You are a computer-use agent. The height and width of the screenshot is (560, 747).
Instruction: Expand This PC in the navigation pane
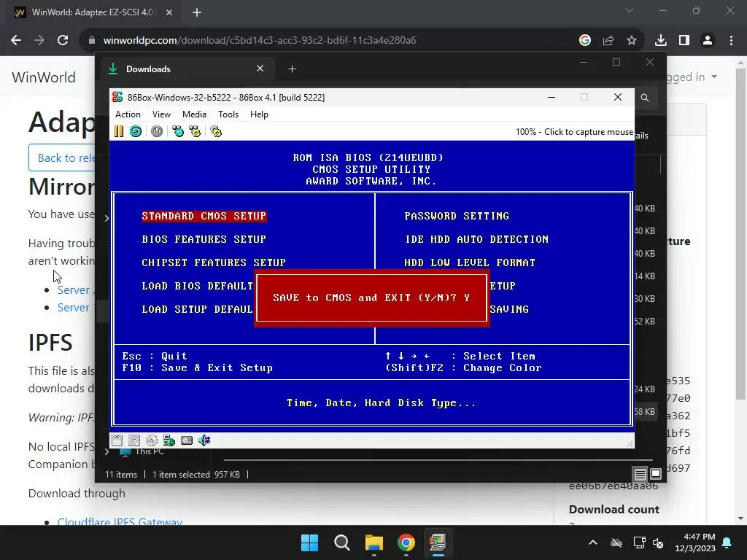point(107,451)
